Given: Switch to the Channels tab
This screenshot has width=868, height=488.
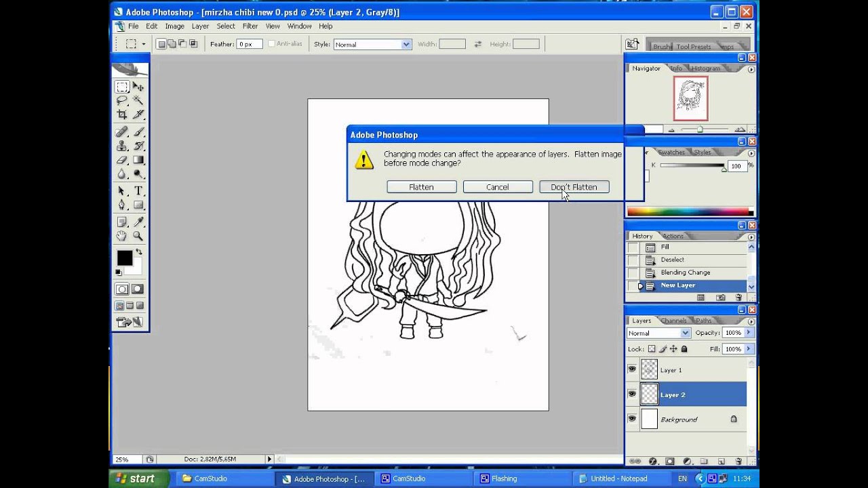Looking at the screenshot, I should tap(673, 321).
